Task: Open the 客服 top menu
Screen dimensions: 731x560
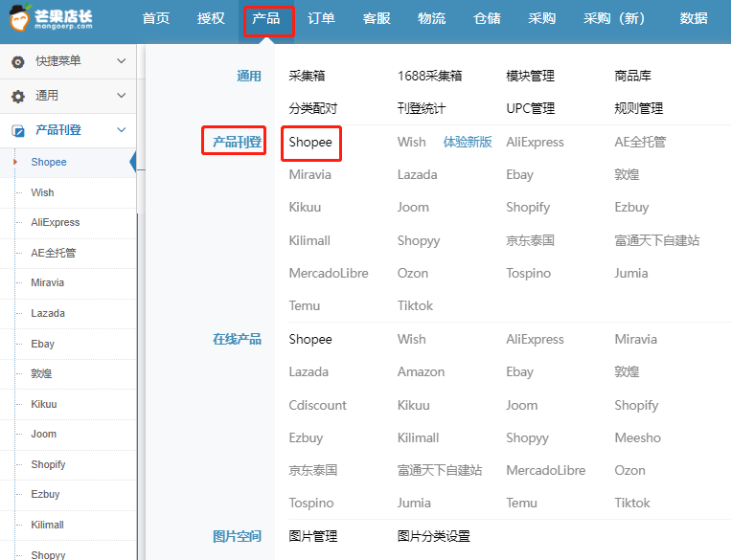Action: (377, 18)
